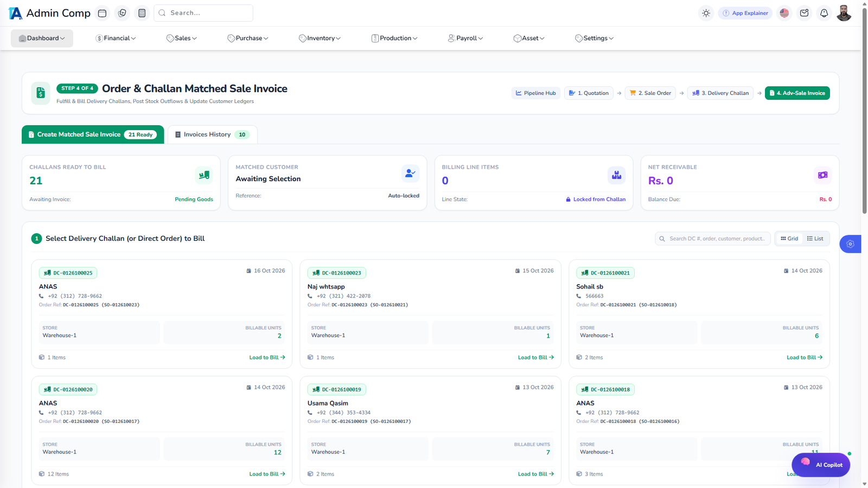Open the floating settings gear button
The height and width of the screenshot is (488, 868).
click(x=850, y=244)
